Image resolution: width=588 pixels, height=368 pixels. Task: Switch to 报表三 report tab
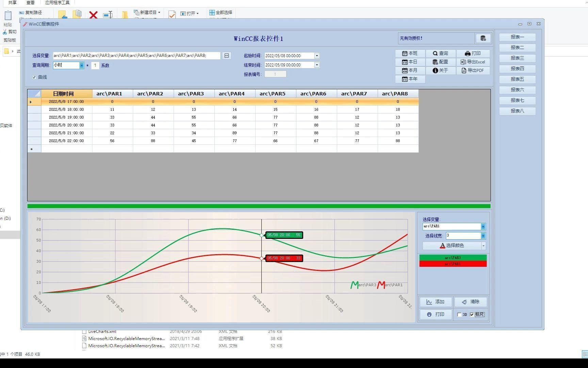[517, 58]
